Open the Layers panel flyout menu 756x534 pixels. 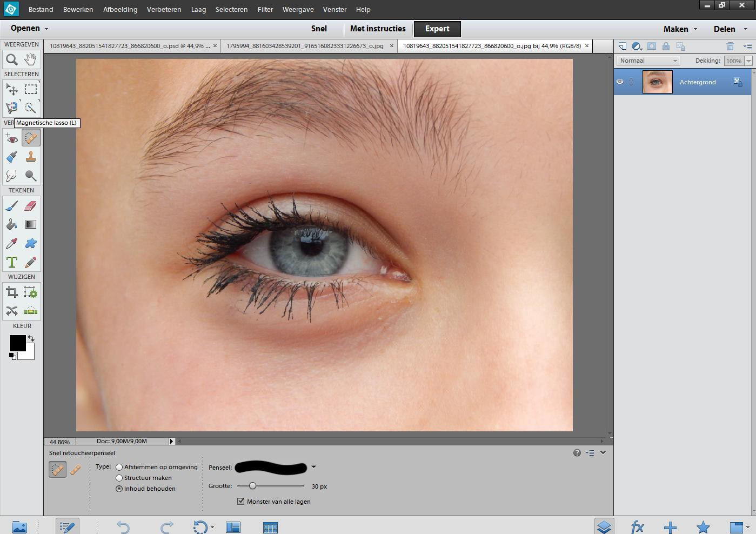[x=748, y=46]
